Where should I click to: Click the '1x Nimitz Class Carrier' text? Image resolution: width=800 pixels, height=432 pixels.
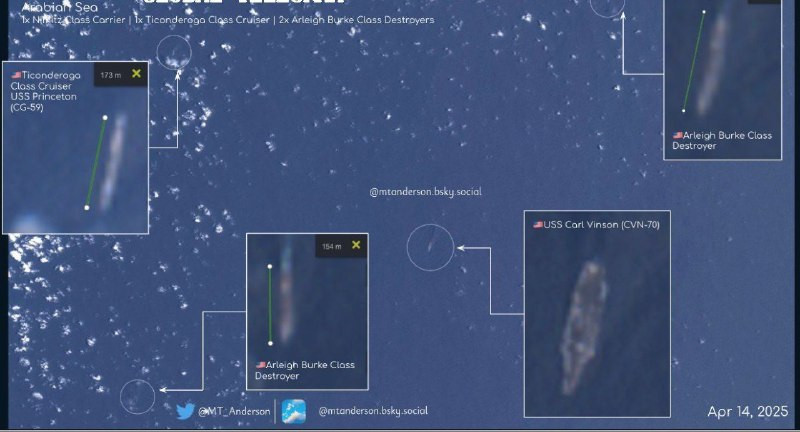pos(73,20)
